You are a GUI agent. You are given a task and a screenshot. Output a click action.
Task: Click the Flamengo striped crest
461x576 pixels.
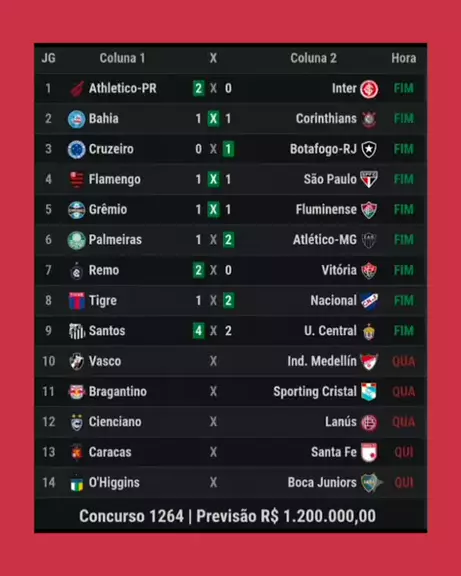[x=77, y=180]
